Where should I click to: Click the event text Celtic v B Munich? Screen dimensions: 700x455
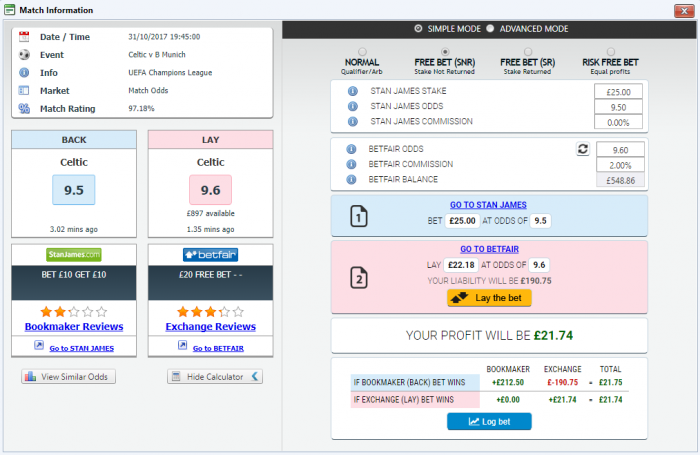(x=157, y=54)
